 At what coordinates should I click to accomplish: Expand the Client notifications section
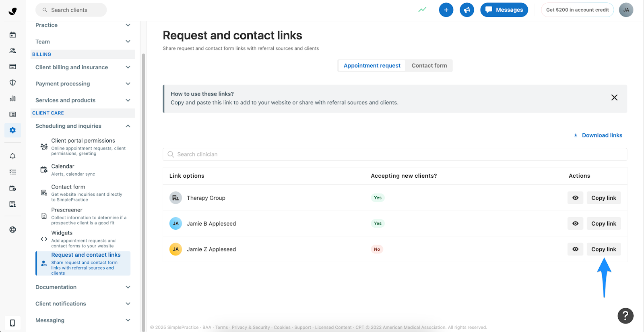click(x=83, y=304)
